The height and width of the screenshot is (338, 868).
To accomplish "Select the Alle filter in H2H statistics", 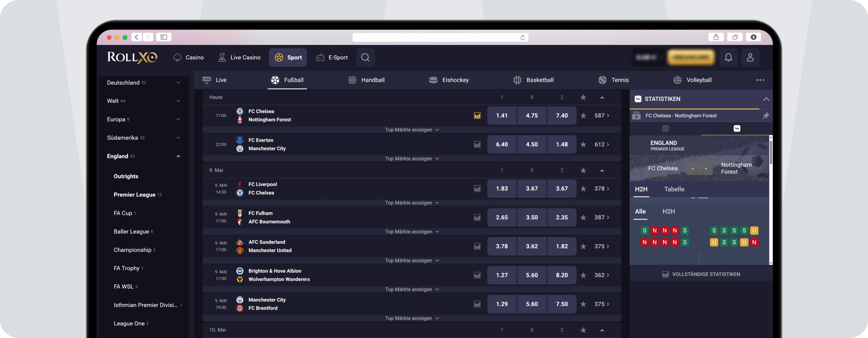I will [640, 212].
